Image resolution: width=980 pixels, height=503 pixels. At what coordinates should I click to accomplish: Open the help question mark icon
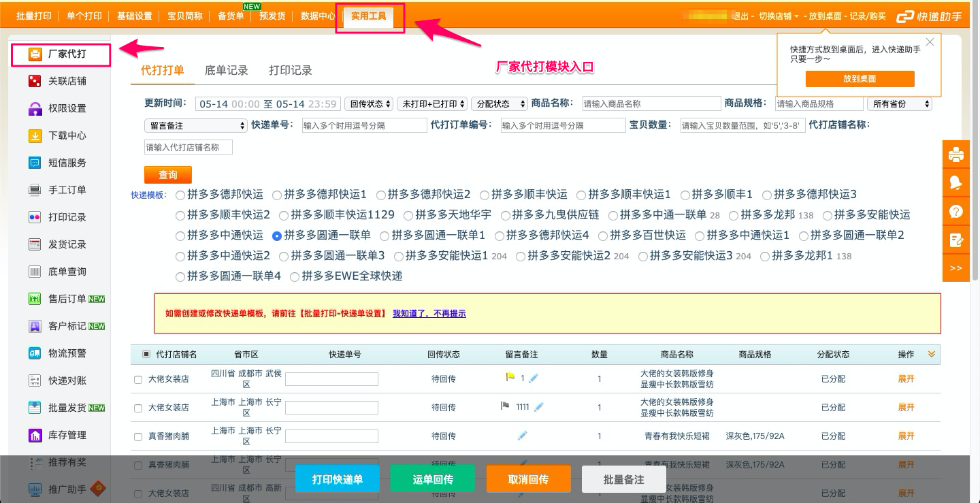[956, 212]
